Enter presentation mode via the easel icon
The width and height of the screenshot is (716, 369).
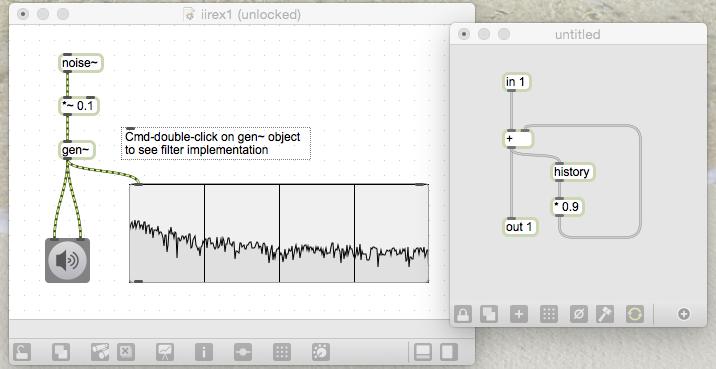pyautogui.click(x=165, y=352)
